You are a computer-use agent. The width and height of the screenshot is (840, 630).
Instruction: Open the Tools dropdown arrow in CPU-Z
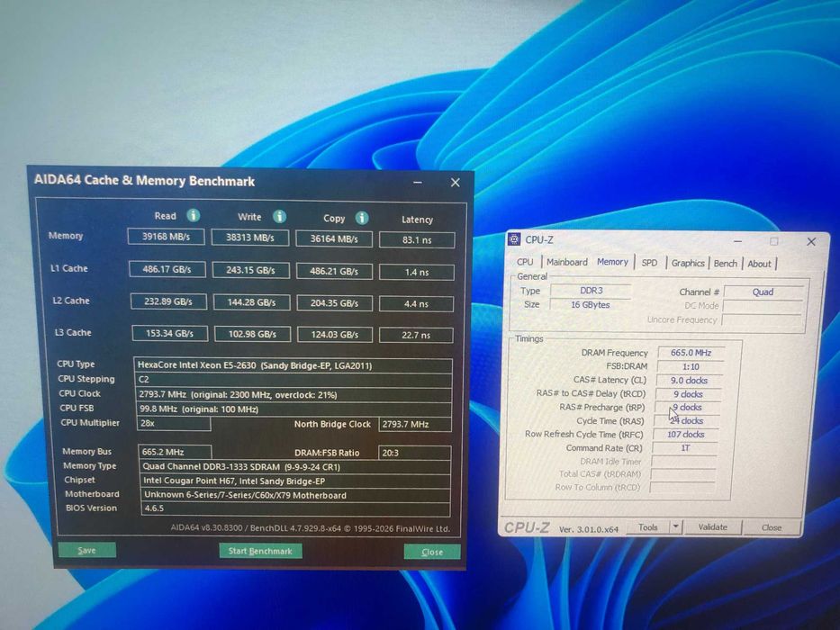675,527
